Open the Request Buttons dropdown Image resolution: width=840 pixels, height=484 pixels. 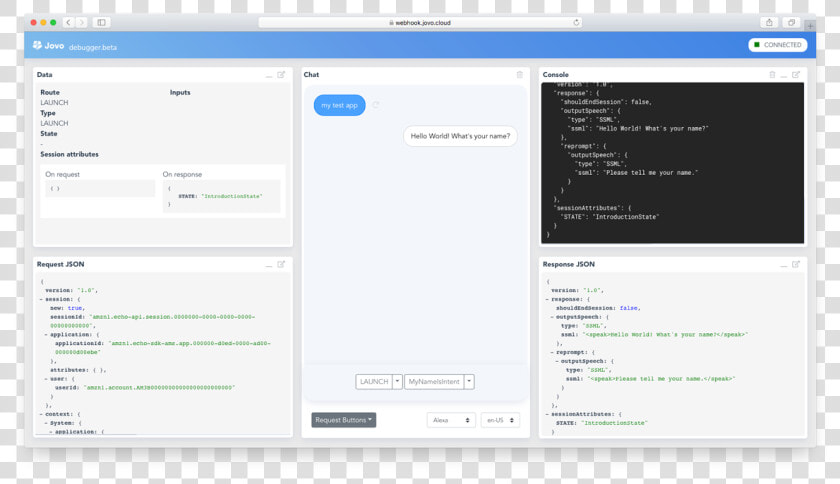(x=343, y=420)
